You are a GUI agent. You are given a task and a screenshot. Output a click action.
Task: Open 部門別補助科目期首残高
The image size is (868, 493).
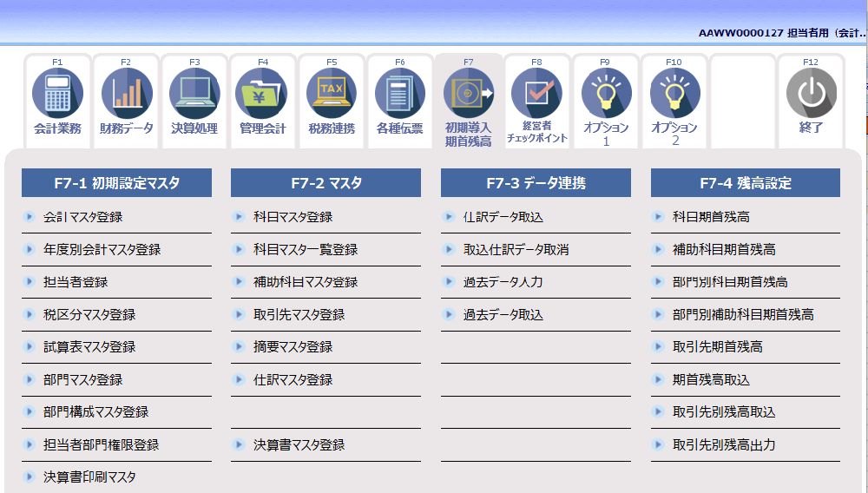coord(744,315)
